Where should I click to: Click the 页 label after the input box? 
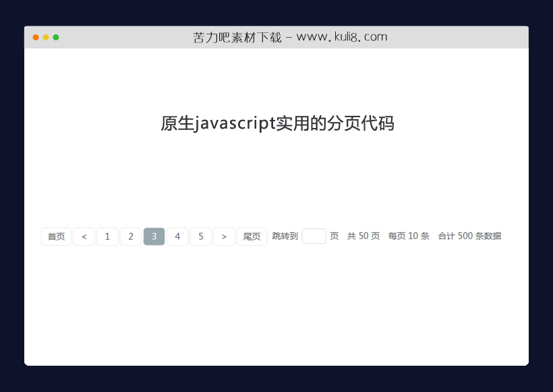pos(333,236)
